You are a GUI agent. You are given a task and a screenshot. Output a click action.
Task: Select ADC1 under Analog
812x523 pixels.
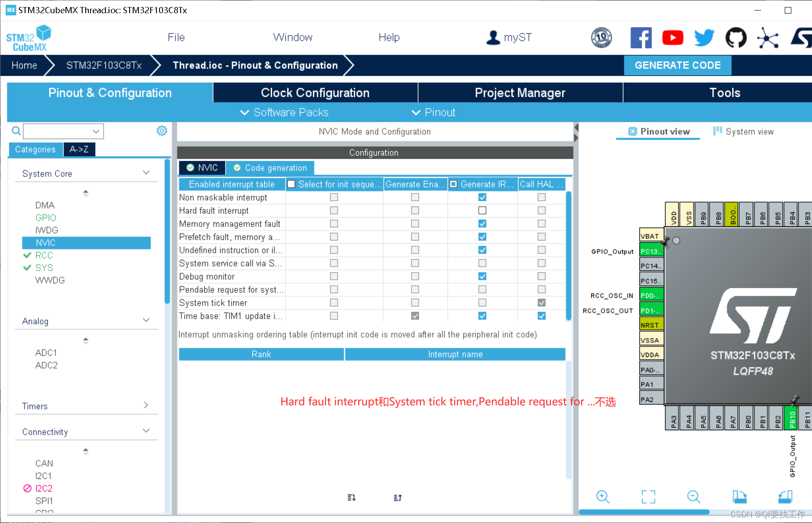[46, 353]
